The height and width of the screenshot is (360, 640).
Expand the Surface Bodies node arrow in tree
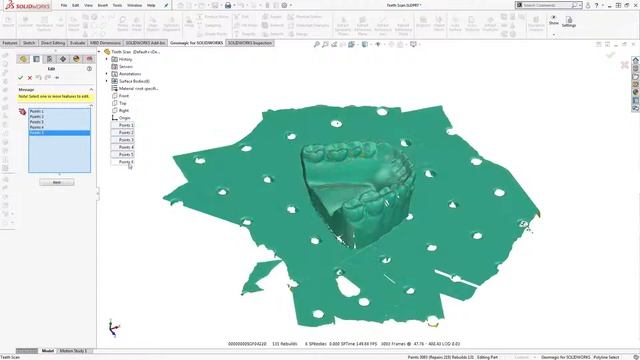pyautogui.click(x=107, y=81)
